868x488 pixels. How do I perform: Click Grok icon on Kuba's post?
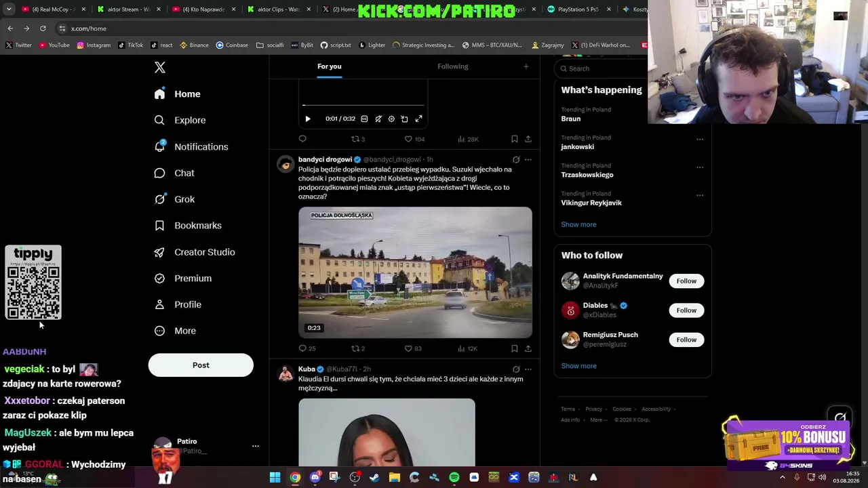[516, 369]
